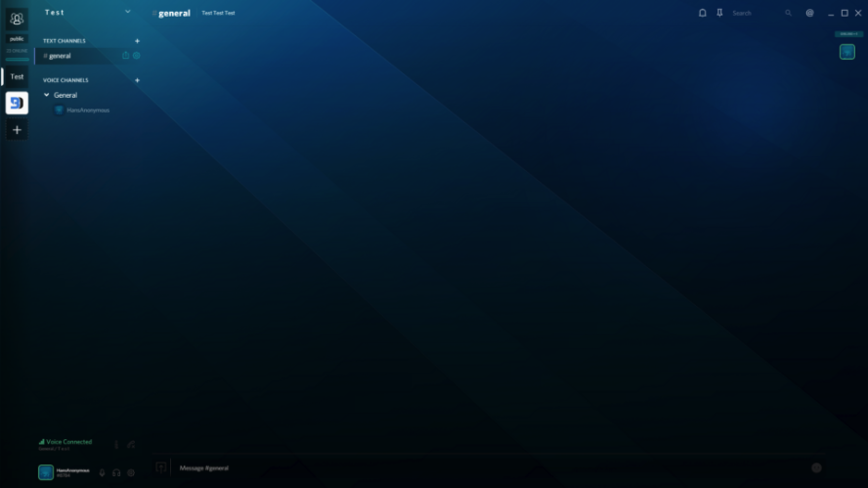
Task: Deafen audio with headphones icon
Action: [x=116, y=472]
